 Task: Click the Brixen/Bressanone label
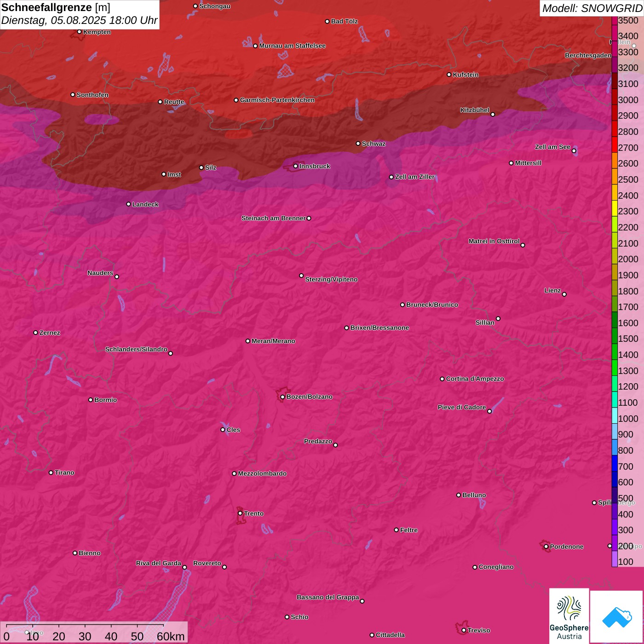tap(379, 328)
